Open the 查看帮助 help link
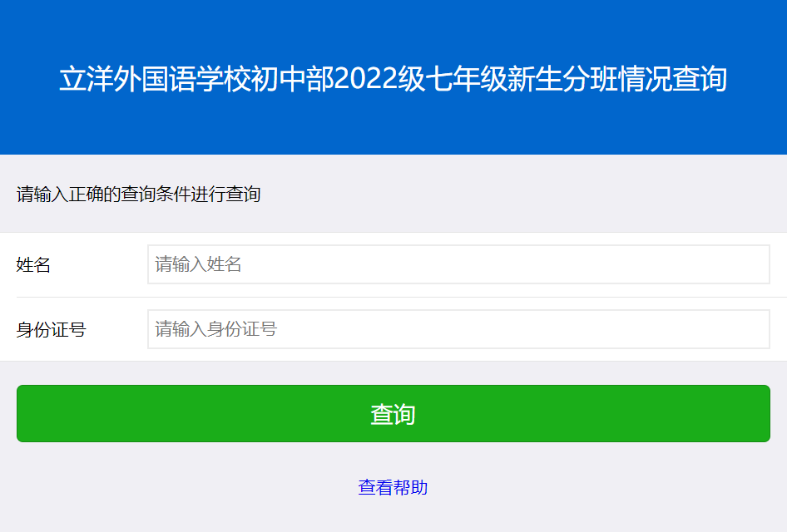Screen dimensions: 787x532 pyautogui.click(x=393, y=487)
